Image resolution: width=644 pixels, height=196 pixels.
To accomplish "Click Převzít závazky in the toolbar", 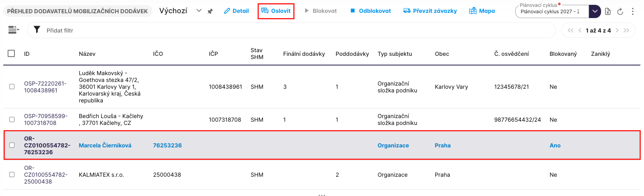I will point(430,11).
